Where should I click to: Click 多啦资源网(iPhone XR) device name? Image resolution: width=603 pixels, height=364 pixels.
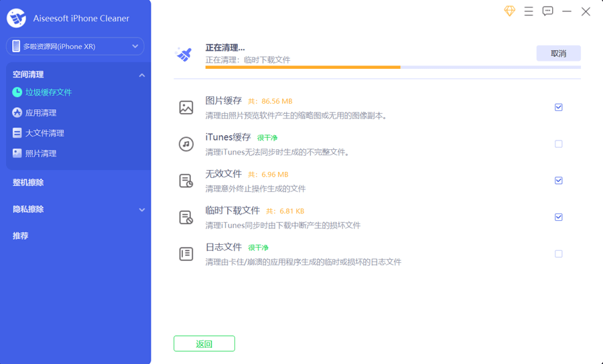(59, 46)
